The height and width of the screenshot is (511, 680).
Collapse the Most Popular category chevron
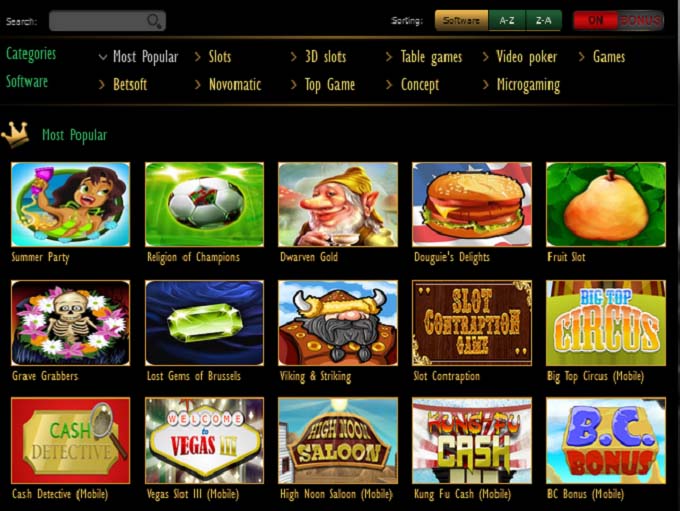103,57
